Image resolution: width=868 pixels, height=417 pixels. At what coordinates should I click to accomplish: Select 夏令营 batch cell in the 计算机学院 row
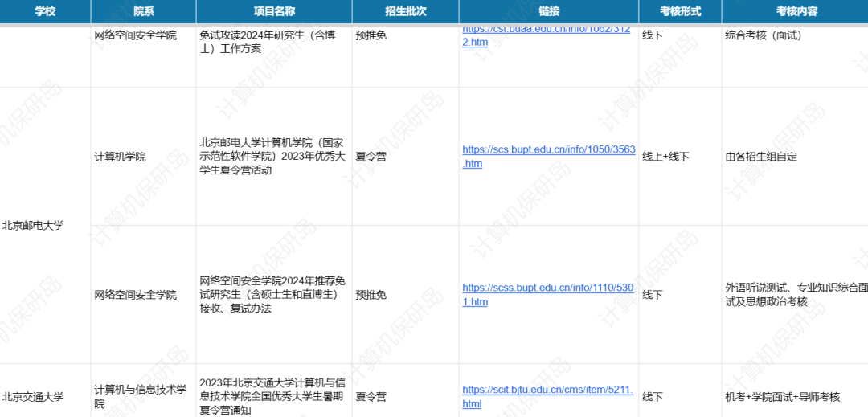(x=405, y=157)
